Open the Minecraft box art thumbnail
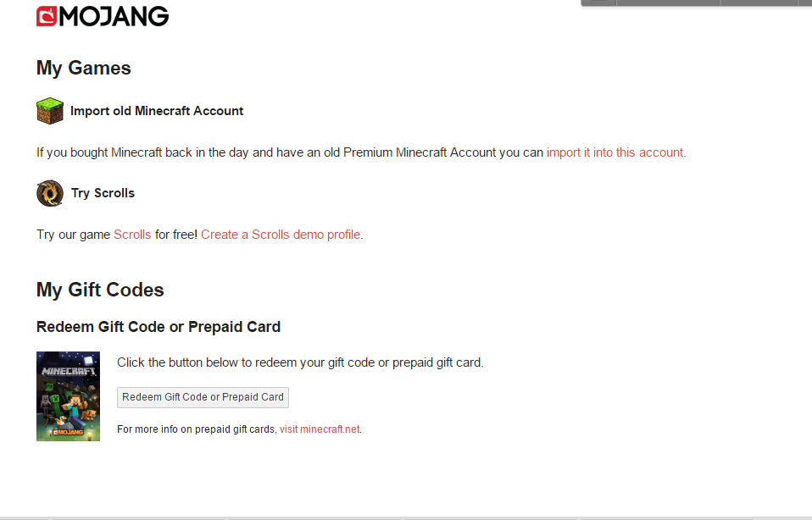This screenshot has height=520, width=812. point(68,396)
